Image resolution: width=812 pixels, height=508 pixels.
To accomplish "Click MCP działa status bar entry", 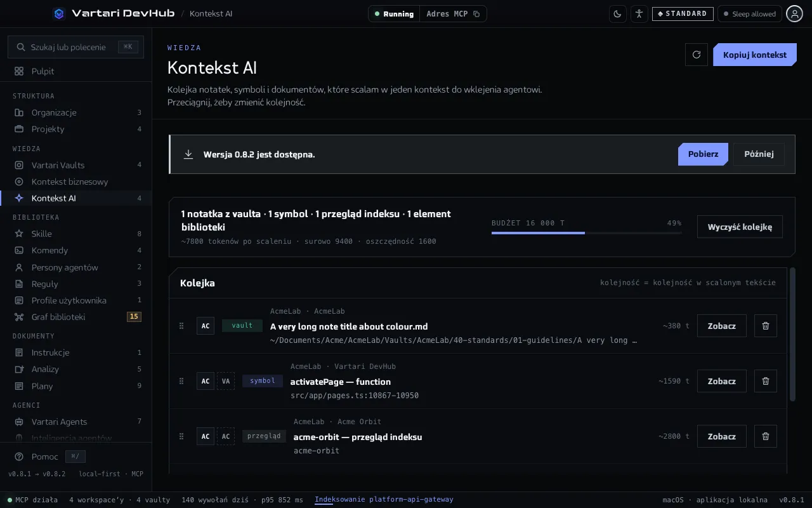I will [32, 500].
